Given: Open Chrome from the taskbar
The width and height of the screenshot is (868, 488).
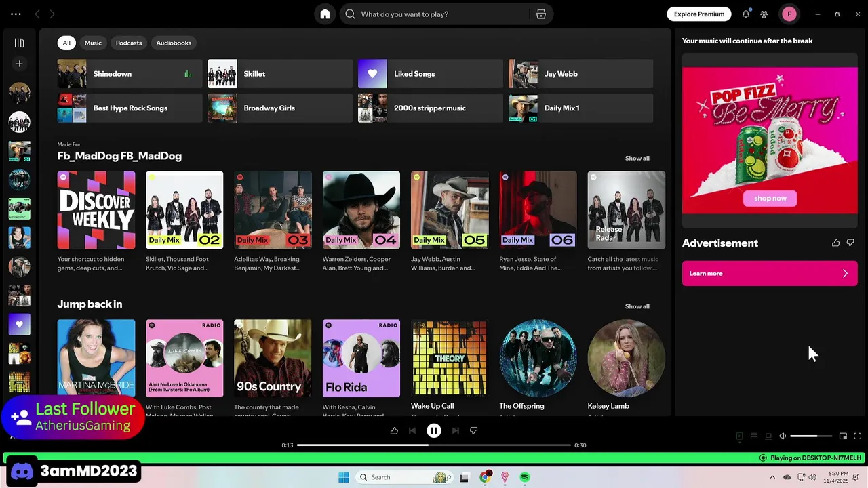Looking at the screenshot, I should (x=485, y=477).
